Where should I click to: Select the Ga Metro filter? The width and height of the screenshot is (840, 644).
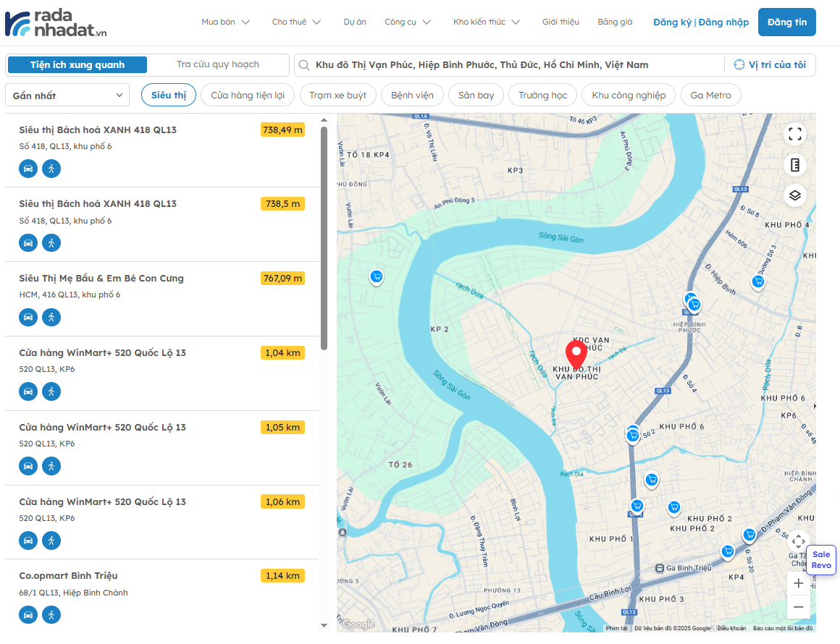tap(711, 96)
